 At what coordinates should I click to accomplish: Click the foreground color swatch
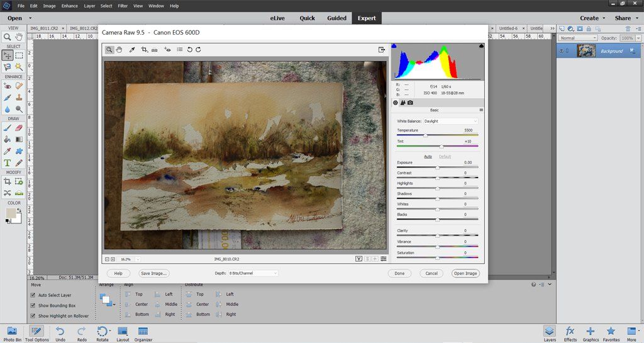pos(11,213)
